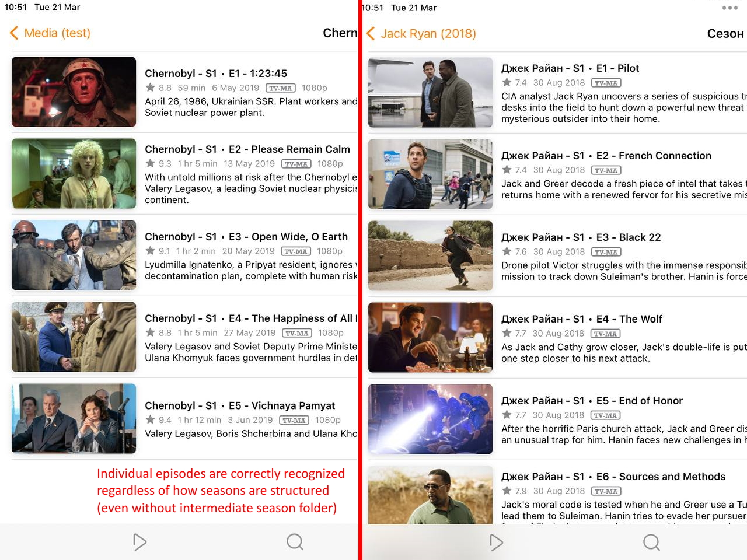Open thumbnail for Chernobyl E5 Vichnaya Pamyat
747x560 pixels.
pos(74,418)
